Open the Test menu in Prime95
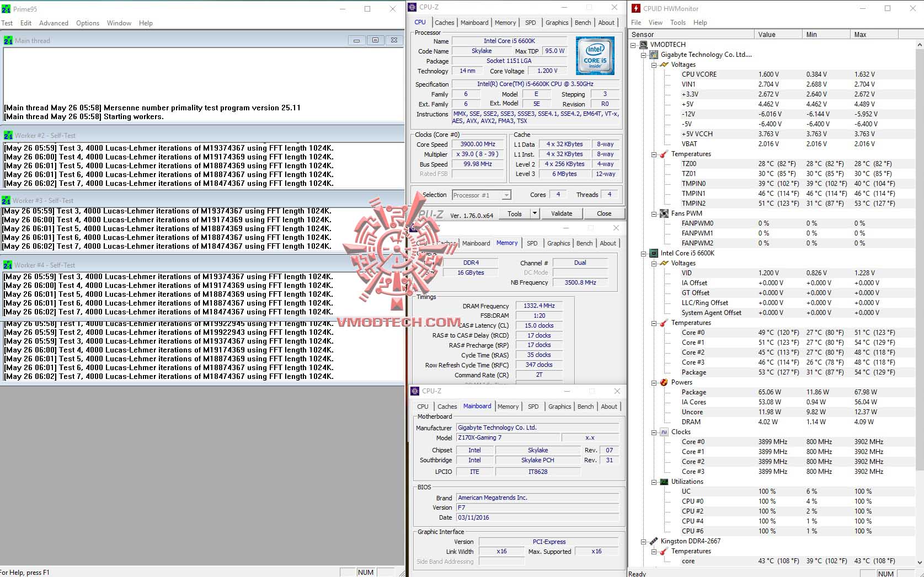Image resolution: width=924 pixels, height=577 pixels. (x=7, y=23)
